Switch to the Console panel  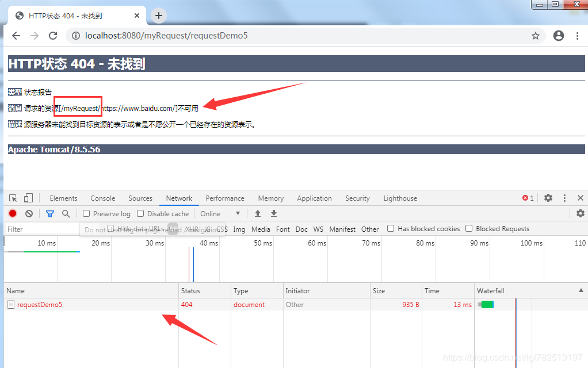pyautogui.click(x=102, y=198)
